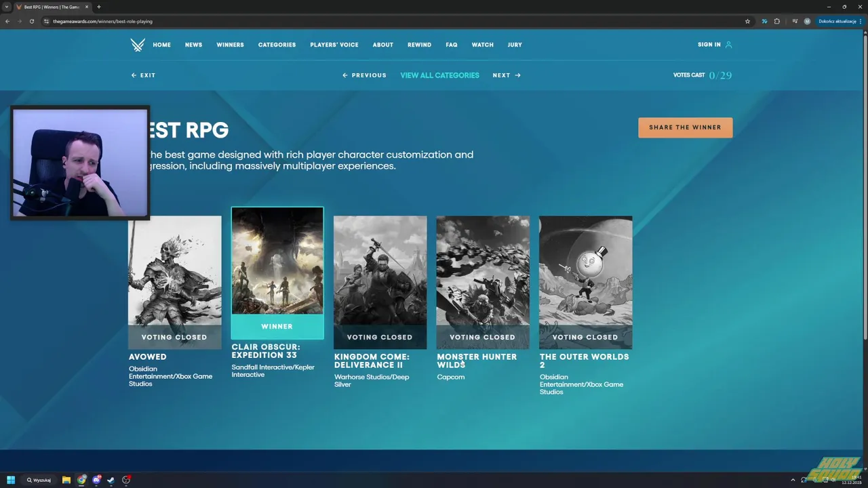The height and width of the screenshot is (488, 868).
Task: Click the Dokończ aktualizację update button
Action: pos(840,21)
